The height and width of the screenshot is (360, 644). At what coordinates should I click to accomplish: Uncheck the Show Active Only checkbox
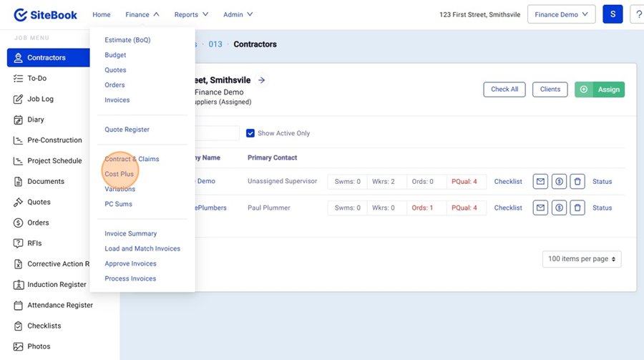250,133
